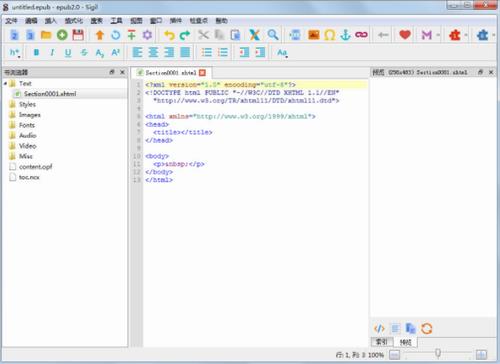Insert a bulleted list
The image size is (500, 364).
click(x=207, y=52)
